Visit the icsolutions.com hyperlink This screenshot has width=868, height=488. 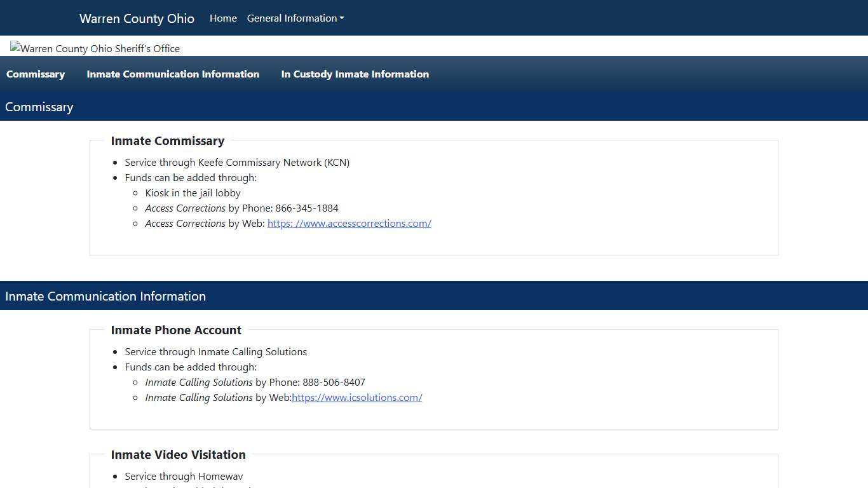[356, 398]
